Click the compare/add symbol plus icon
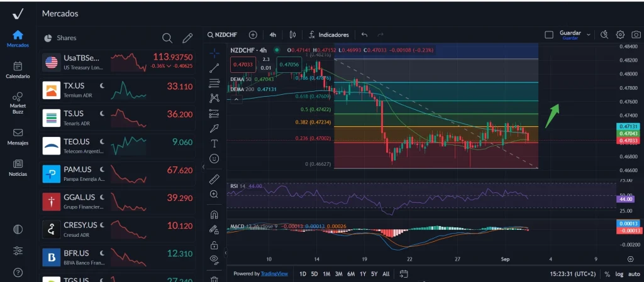 click(253, 35)
